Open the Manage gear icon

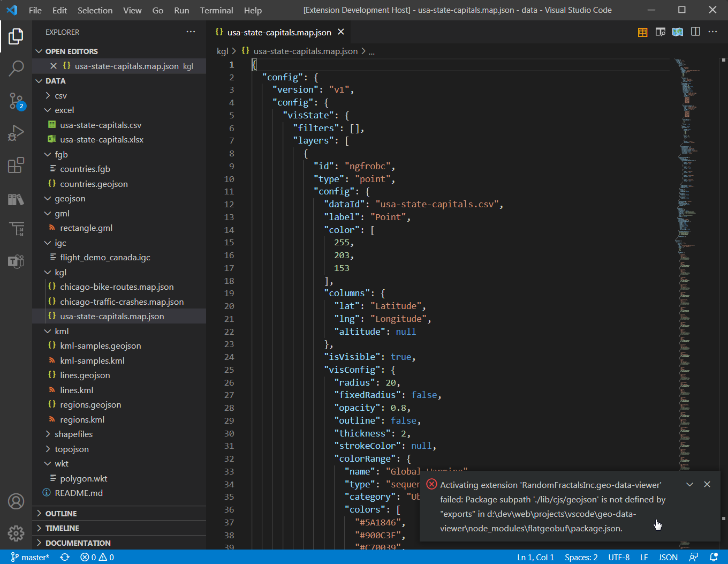coord(16,533)
